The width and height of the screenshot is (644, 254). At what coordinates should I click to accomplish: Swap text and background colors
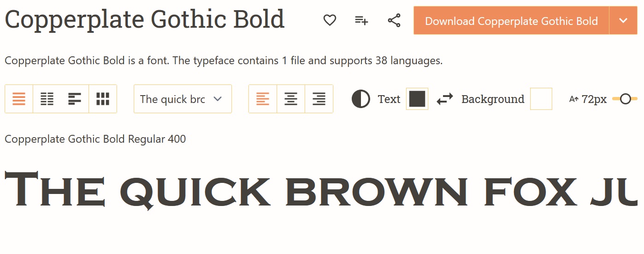(445, 99)
